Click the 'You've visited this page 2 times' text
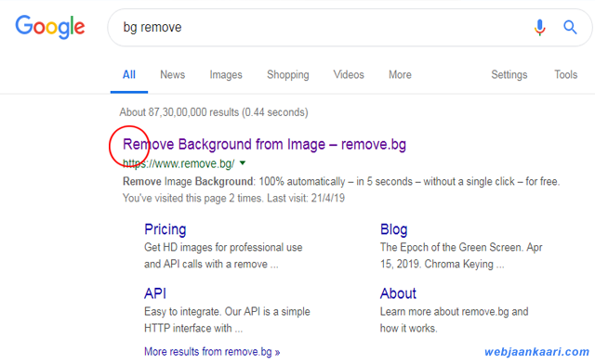 tap(233, 199)
